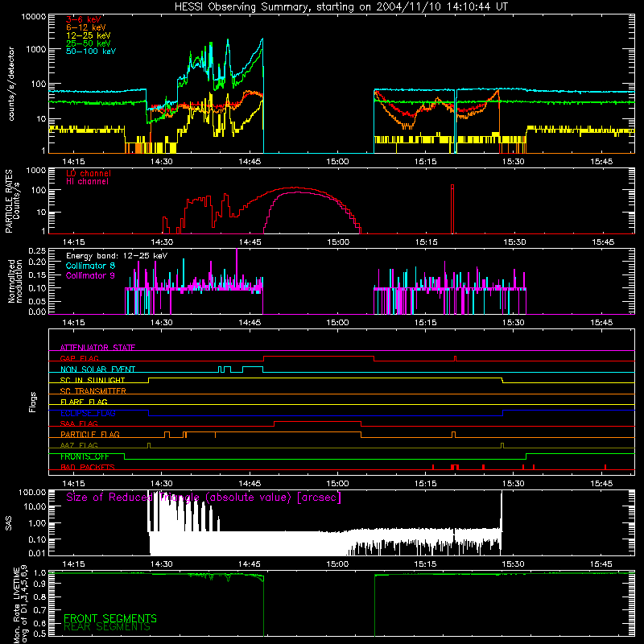
Task: Click the green 25-50 keV legend entry
Action: 88,43
